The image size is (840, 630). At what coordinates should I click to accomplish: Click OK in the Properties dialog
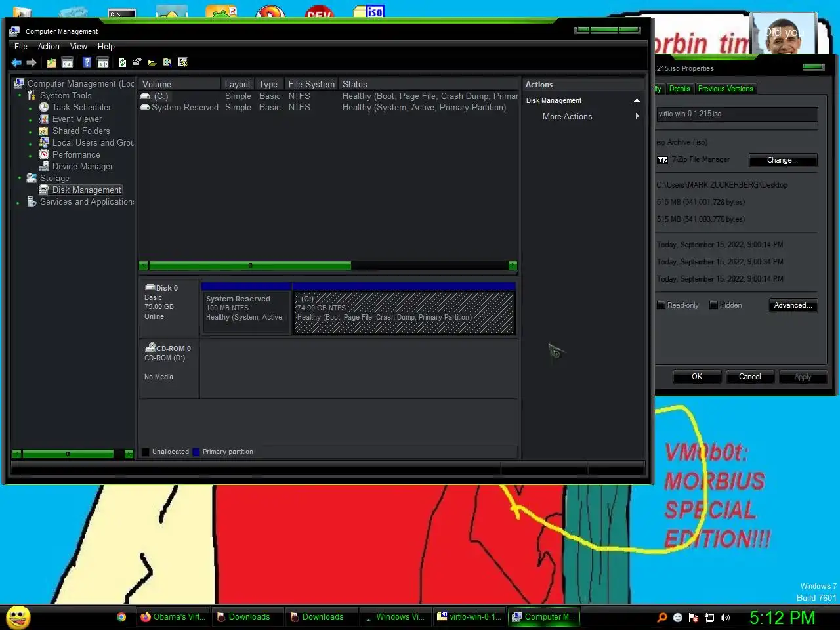697,377
